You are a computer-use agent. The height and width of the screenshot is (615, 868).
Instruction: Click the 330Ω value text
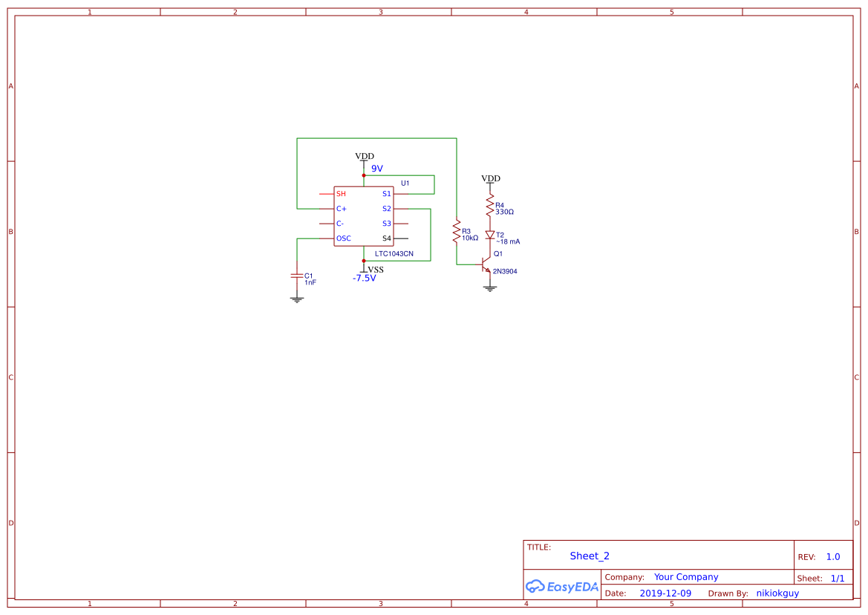click(x=504, y=212)
